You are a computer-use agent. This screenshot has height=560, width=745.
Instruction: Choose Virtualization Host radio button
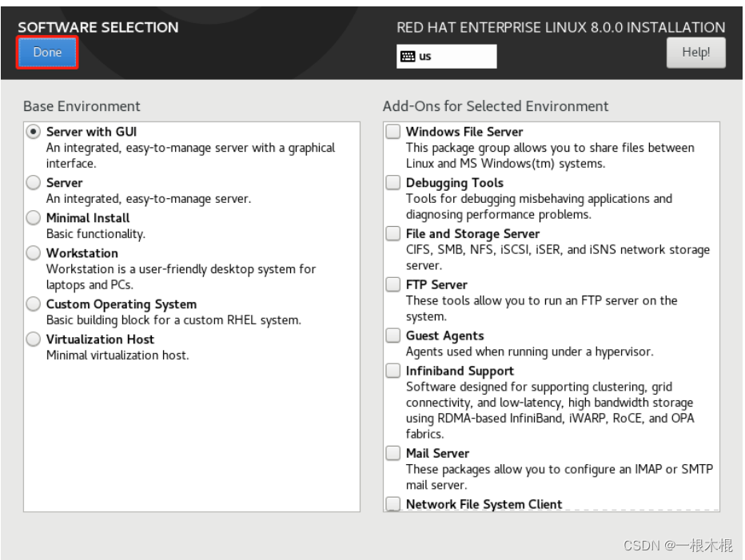34,339
